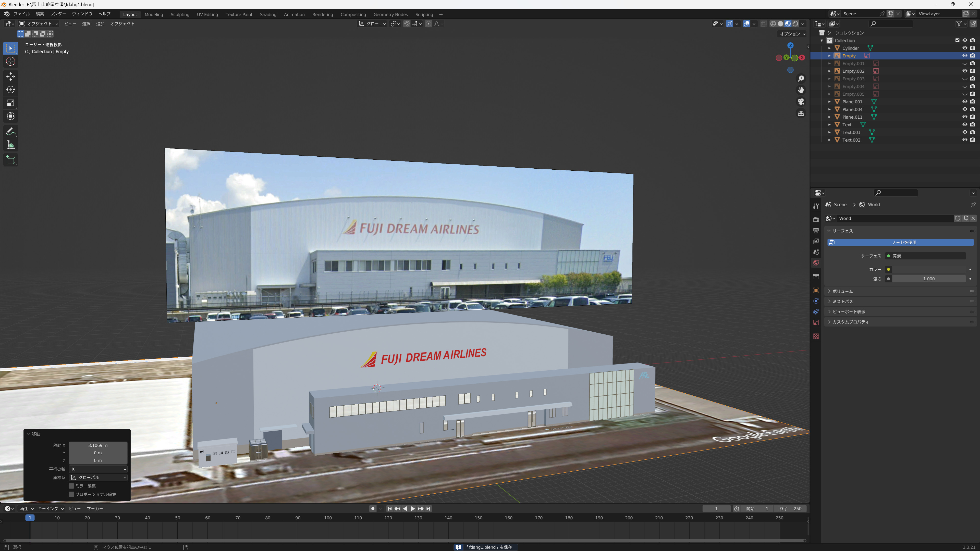Viewport: 980px width, 551px height.
Task: Activate the Move tool
Action: [x=11, y=77]
